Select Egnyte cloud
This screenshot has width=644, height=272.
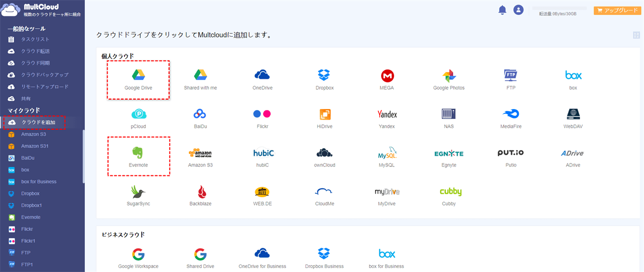[449, 157]
